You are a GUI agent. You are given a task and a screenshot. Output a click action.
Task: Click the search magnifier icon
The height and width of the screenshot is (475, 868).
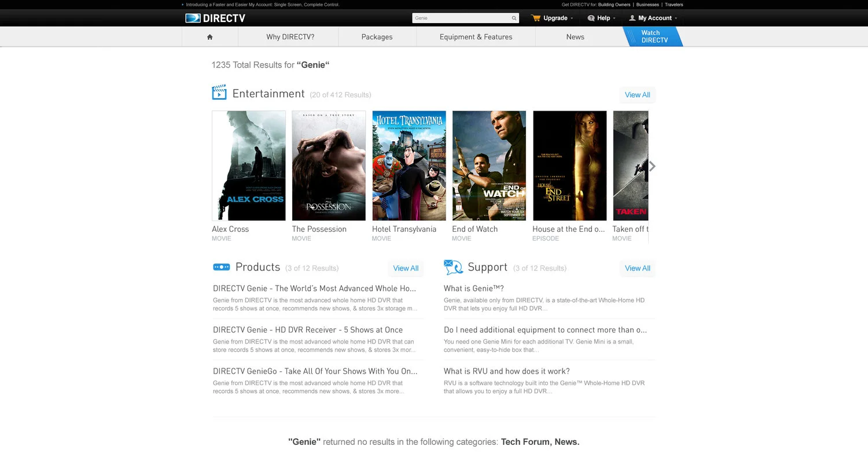(x=514, y=18)
